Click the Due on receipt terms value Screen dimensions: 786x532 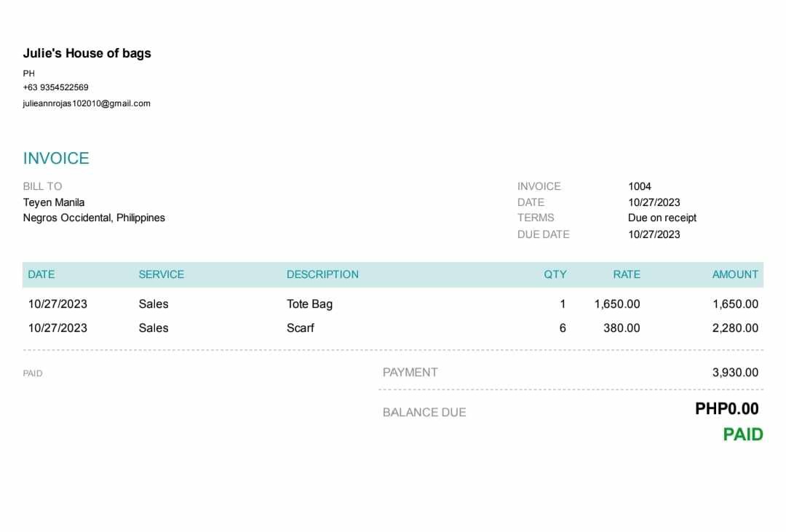point(662,218)
